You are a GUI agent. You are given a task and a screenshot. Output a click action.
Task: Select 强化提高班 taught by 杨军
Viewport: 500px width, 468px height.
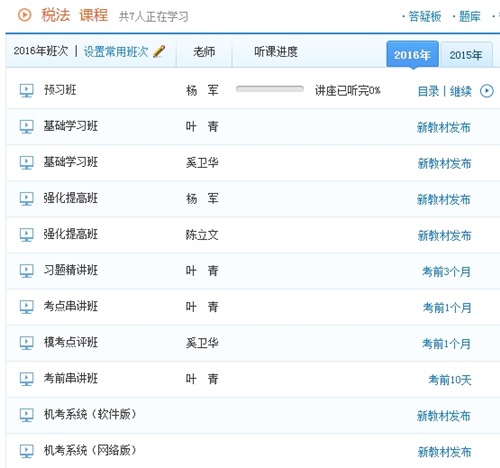tap(71, 198)
